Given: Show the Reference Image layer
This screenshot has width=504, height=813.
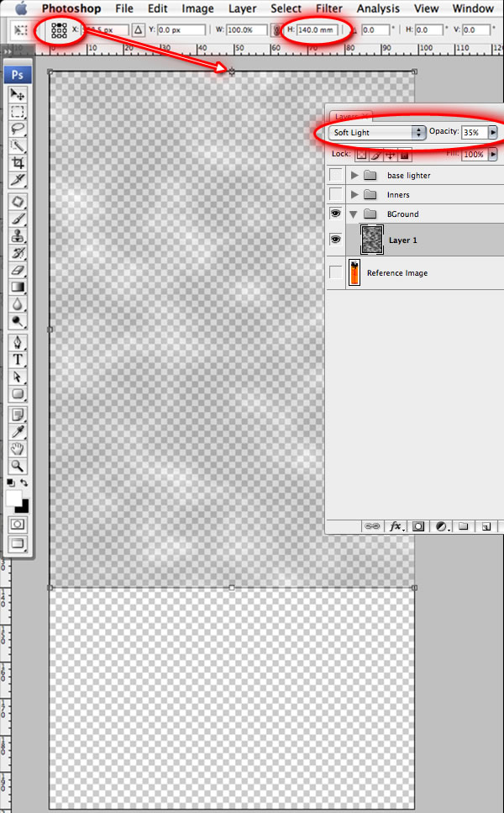Looking at the screenshot, I should (336, 273).
